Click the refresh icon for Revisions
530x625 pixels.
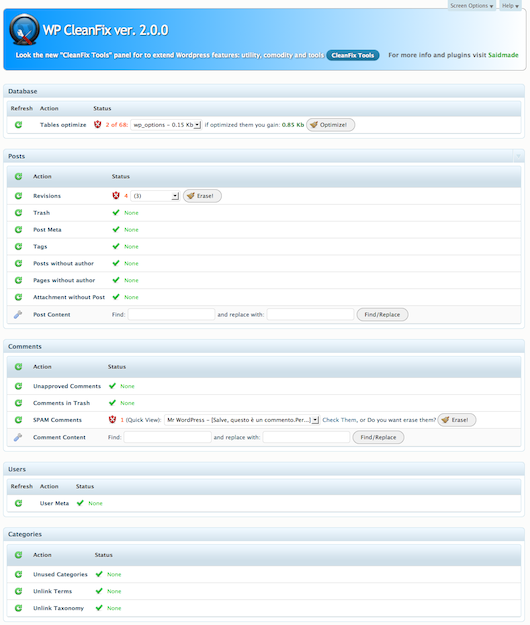point(18,196)
